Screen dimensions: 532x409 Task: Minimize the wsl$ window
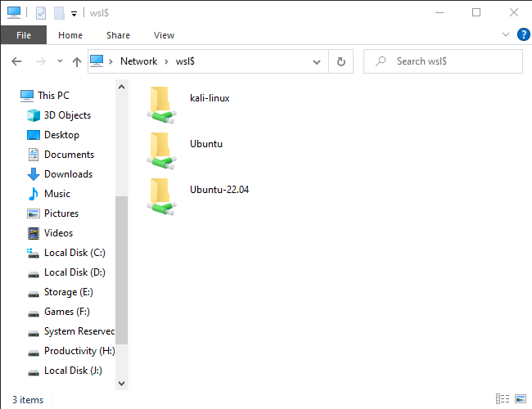tap(440, 13)
